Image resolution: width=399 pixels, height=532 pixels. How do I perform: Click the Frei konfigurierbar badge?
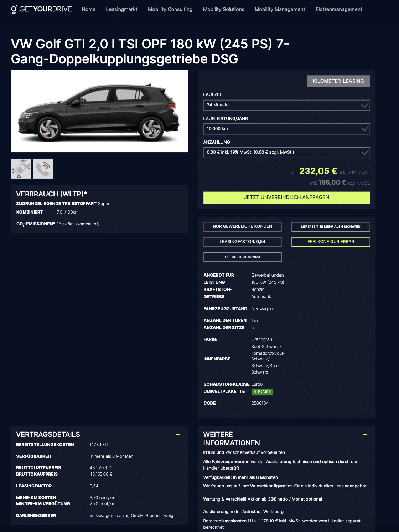pos(331,242)
